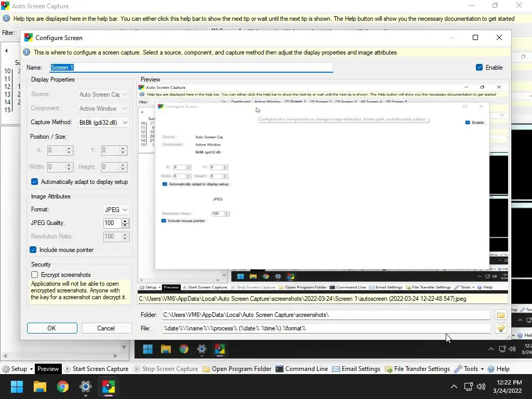Click the horizontal scrollbar left arrow in main window

point(5,356)
